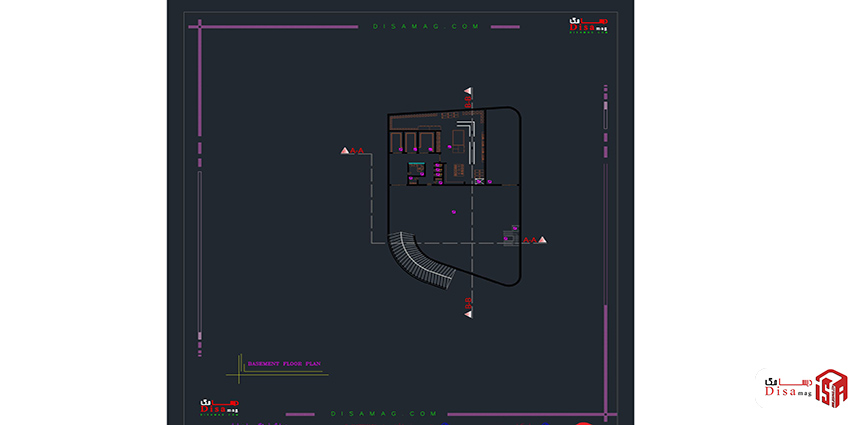
Task: Click the red Disamag cube logo watermark
Action: click(830, 388)
